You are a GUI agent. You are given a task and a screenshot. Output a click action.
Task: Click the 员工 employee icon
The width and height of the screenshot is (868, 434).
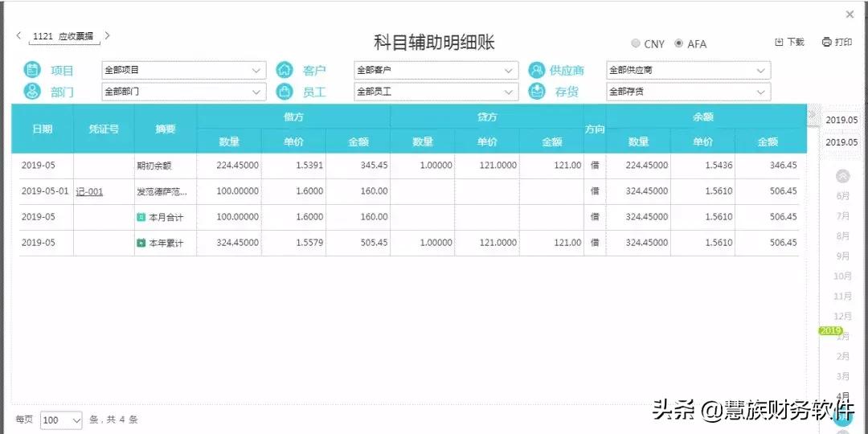[285, 92]
